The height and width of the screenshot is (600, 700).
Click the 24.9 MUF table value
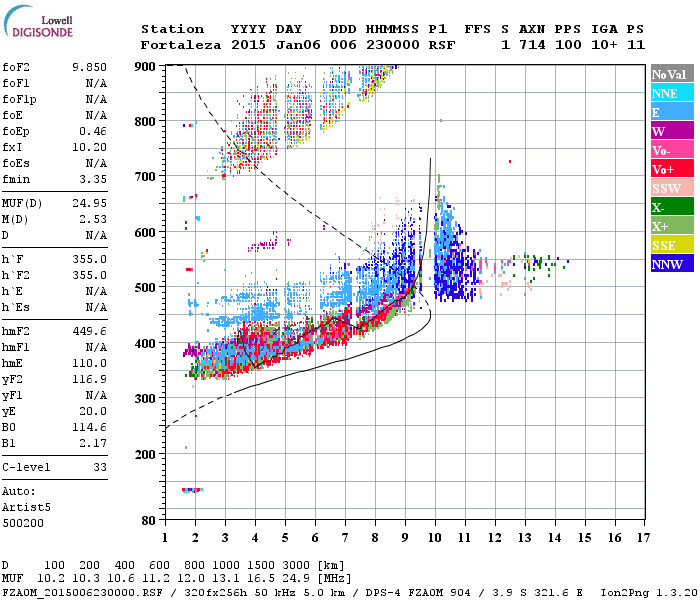click(x=296, y=579)
